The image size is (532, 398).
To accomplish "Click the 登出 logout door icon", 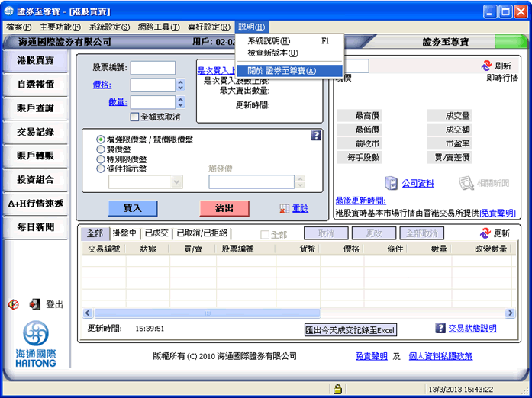I will point(34,304).
